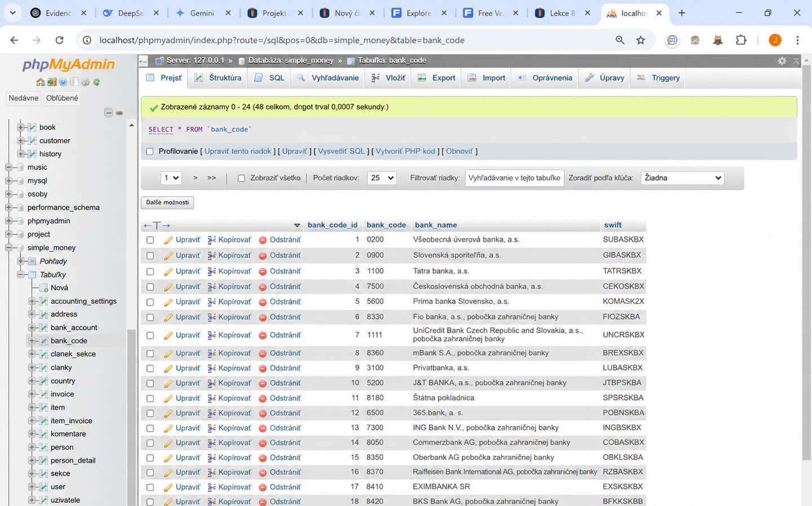
Task: Check the row for Prima banka Slovensko
Action: [x=150, y=302]
